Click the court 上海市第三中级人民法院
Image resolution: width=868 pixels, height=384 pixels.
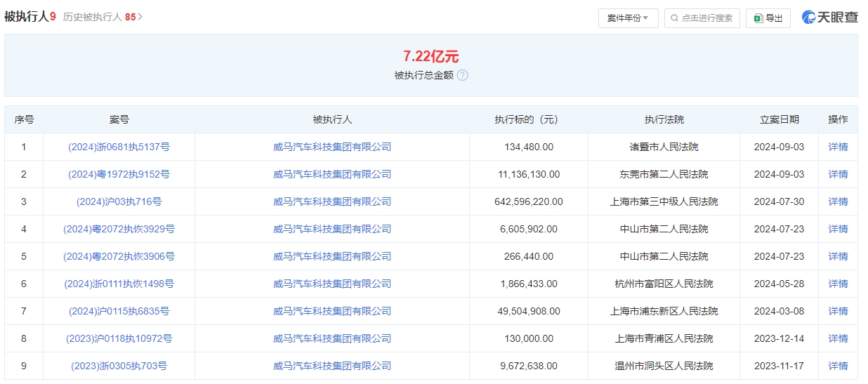[664, 201]
